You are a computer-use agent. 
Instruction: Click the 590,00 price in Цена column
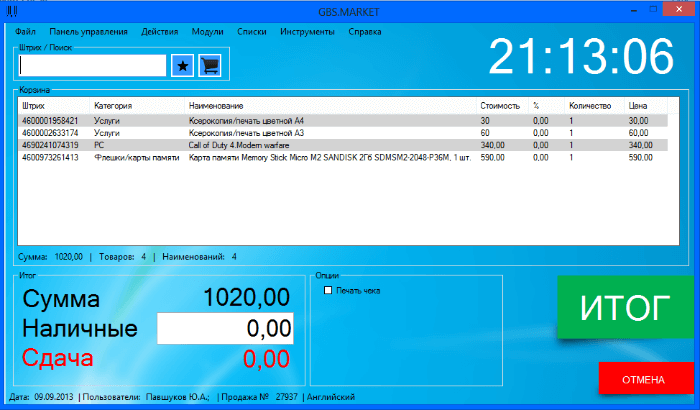click(x=641, y=157)
